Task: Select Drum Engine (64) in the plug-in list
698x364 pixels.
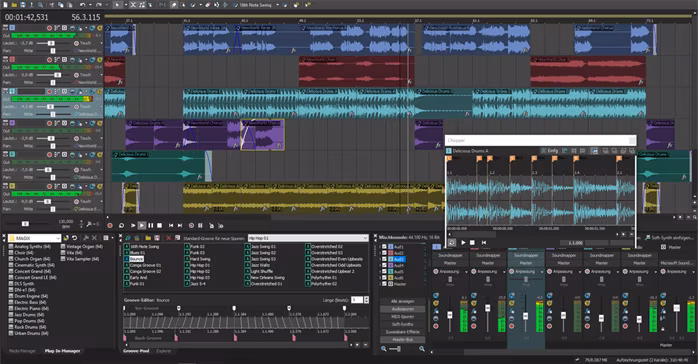Action: click(x=30, y=296)
